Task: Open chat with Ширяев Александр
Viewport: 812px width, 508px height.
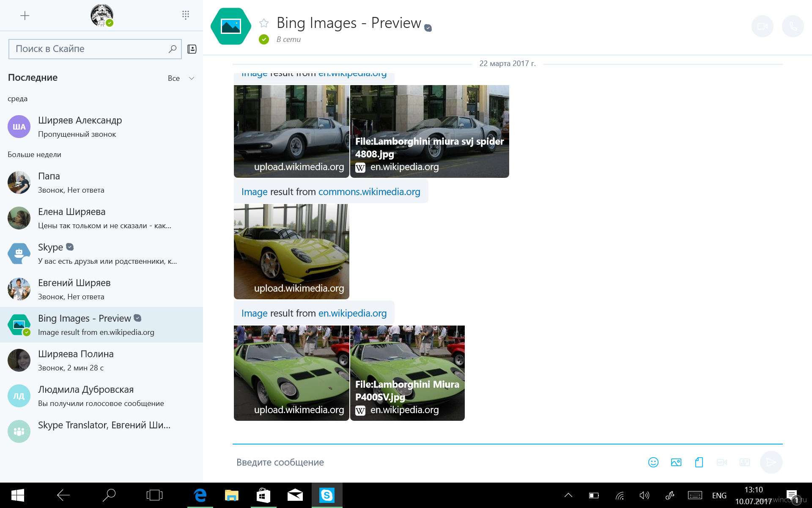Action: pos(101,127)
